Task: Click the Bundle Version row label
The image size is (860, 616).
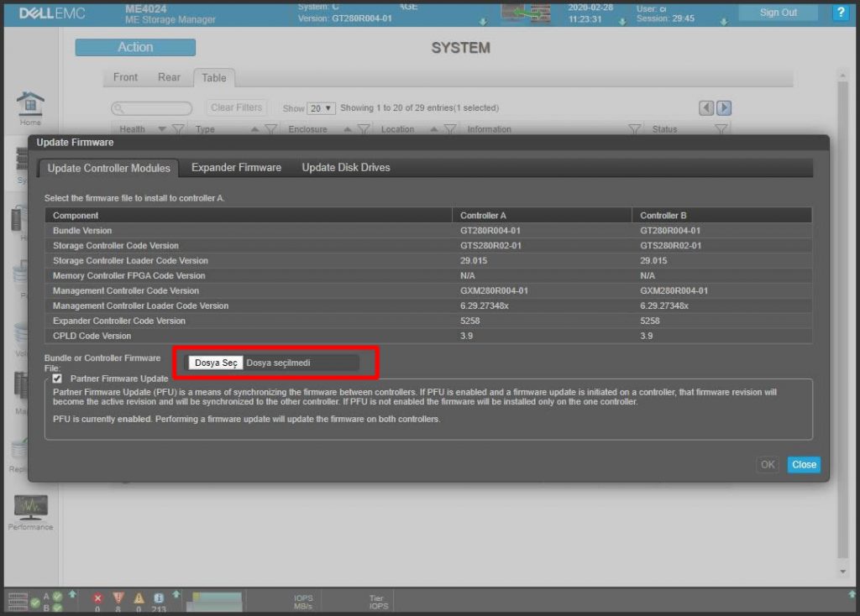Action: (x=82, y=231)
